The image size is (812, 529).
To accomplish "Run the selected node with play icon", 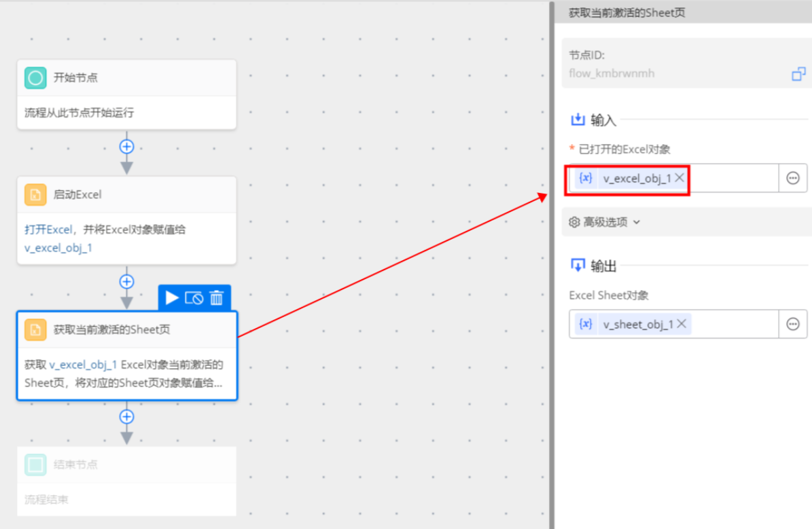I will click(x=171, y=297).
